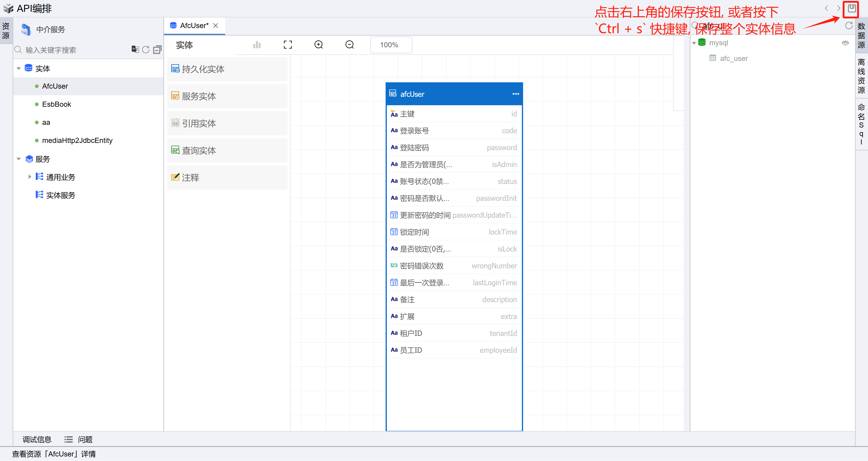Screen dimensions: 868x461
Task: Click the fit-to-screen fullscreen icon
Action: coord(287,45)
